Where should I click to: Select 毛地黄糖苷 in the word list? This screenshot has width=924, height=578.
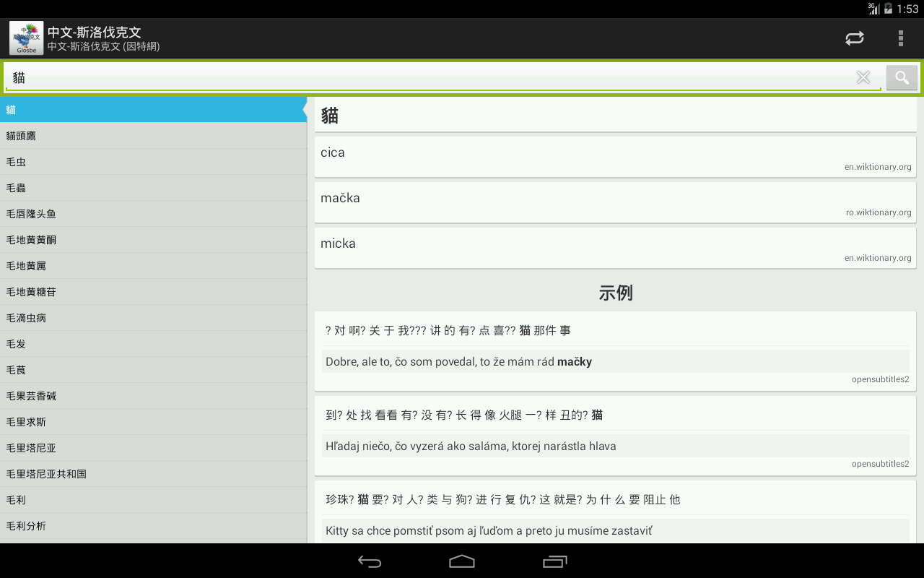click(x=153, y=292)
